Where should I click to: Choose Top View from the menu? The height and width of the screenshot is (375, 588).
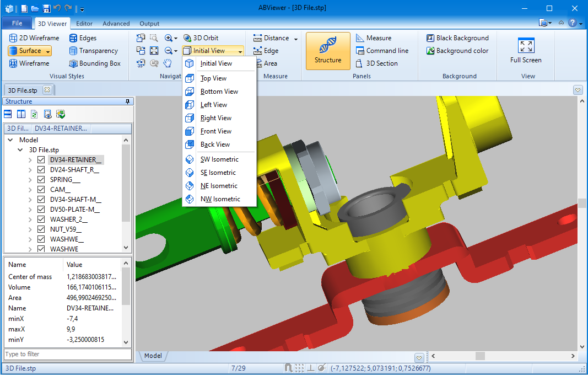(219, 78)
